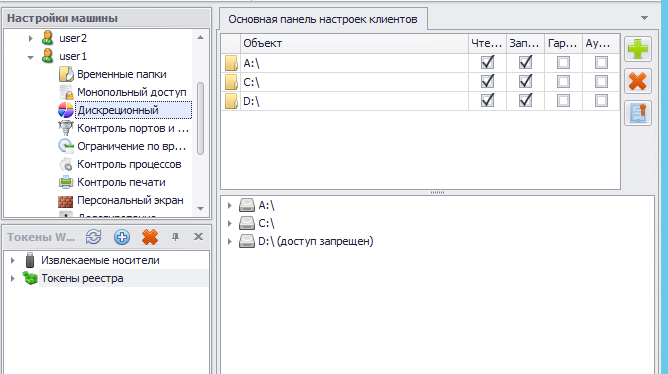
Task: Pin the tokens panel
Action: click(176, 237)
